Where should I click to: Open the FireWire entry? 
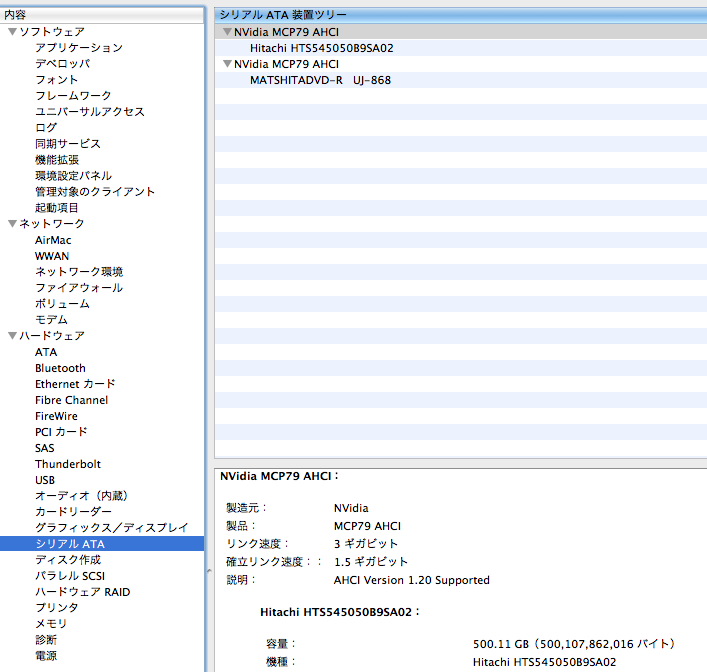point(56,416)
